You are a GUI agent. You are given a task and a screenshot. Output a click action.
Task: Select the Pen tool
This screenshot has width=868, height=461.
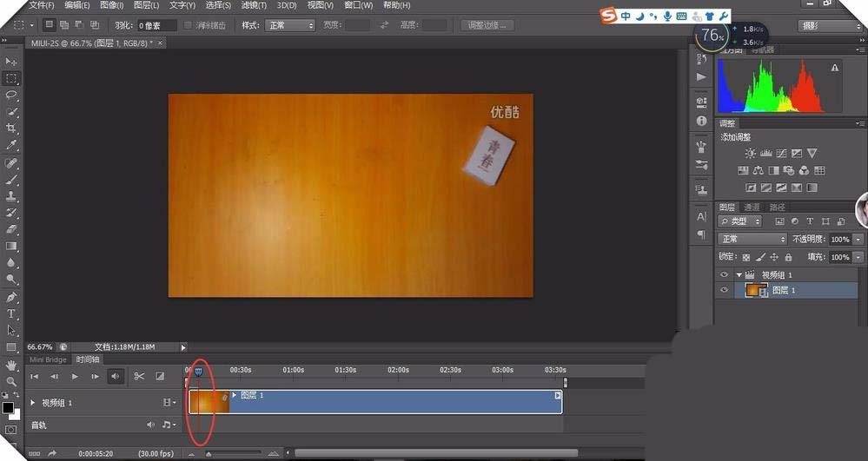pyautogui.click(x=11, y=297)
